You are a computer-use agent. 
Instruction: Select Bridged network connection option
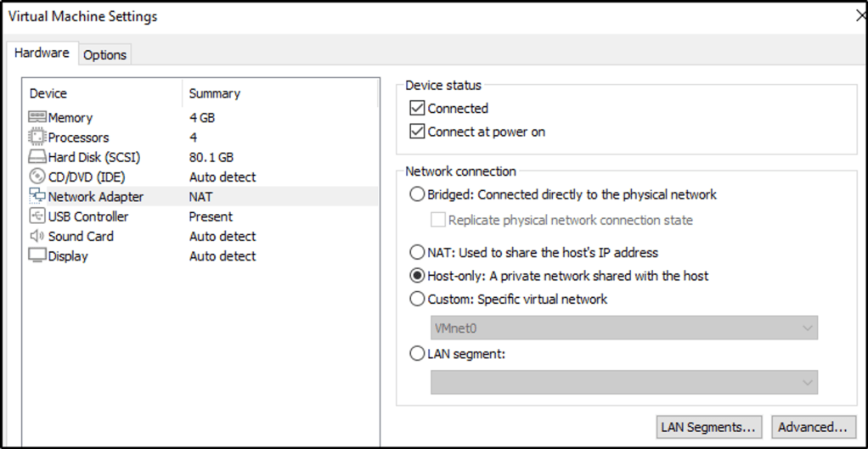417,194
